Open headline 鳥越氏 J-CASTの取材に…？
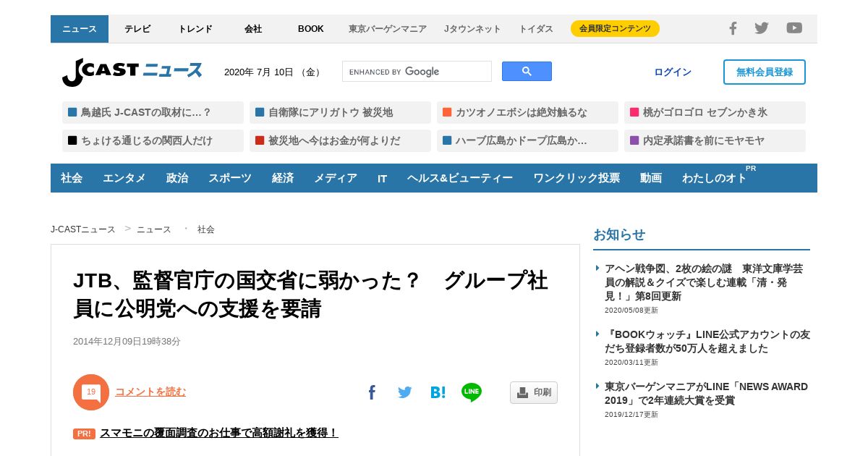Screen dimensions: 868x456 point(153,113)
